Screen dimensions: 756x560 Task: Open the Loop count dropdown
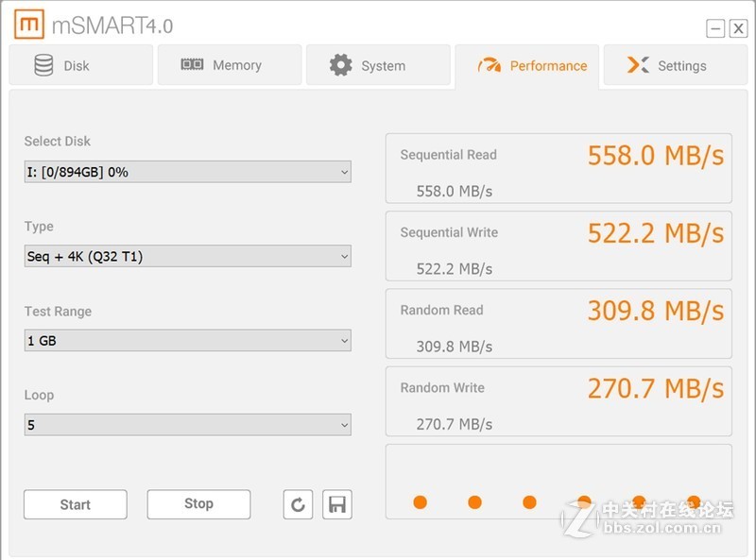coord(187,425)
